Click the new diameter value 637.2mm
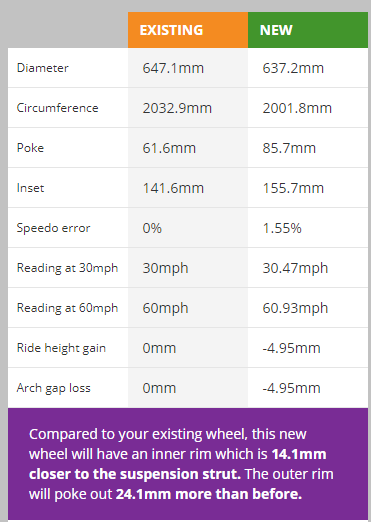The image size is (371, 522). [293, 68]
